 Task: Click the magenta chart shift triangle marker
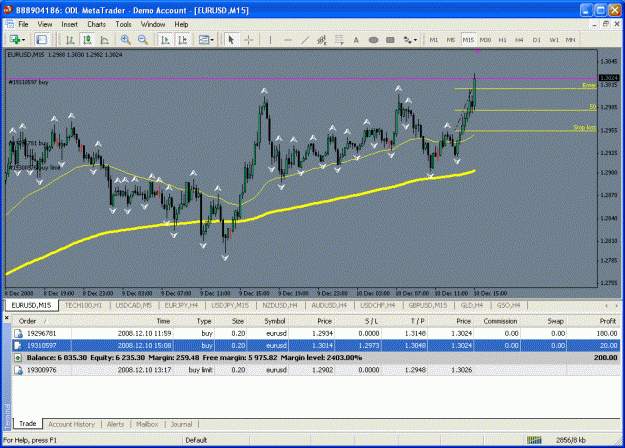pos(478,51)
